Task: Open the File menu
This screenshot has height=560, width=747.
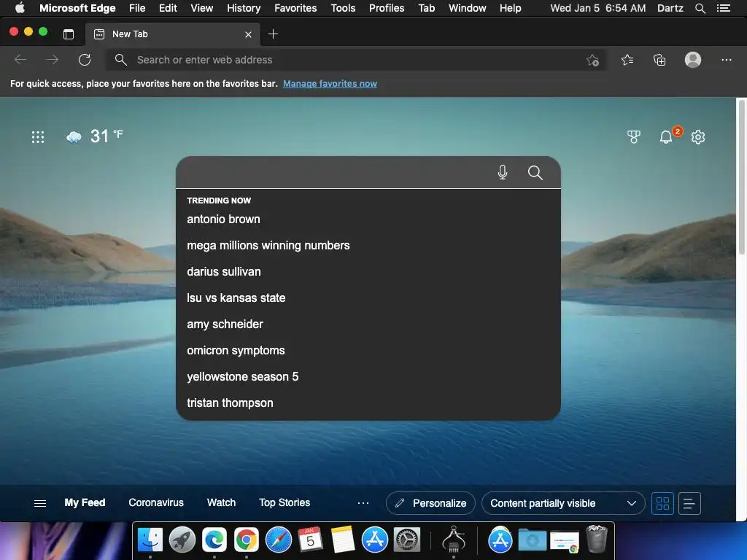Action: [x=137, y=8]
